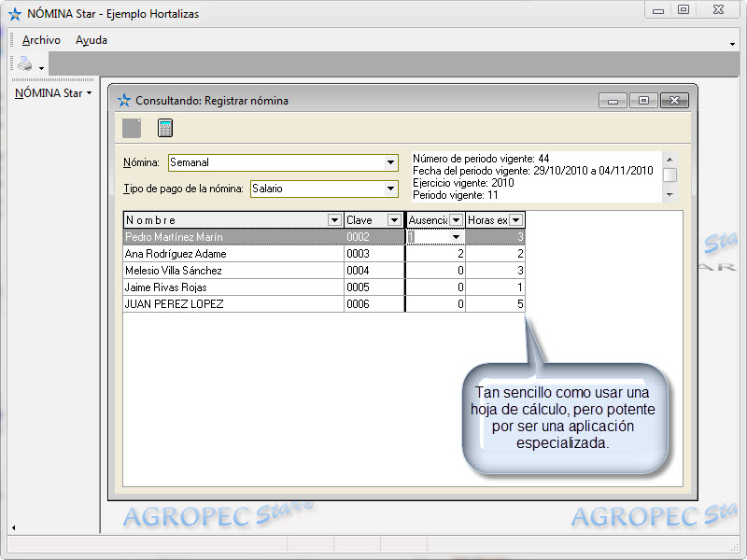
Task: Click Ausencias cell for Melesio Villa Sánchez
Action: [435, 271]
